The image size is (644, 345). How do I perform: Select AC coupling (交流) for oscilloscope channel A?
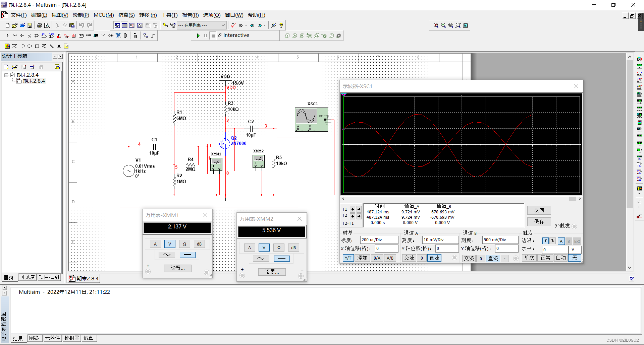point(409,258)
